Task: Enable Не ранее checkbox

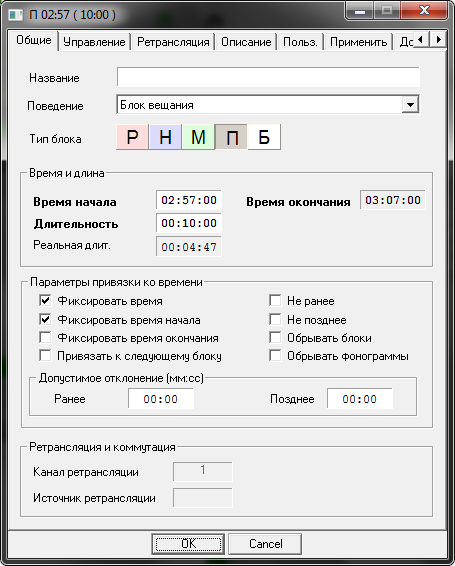Action: [x=275, y=300]
